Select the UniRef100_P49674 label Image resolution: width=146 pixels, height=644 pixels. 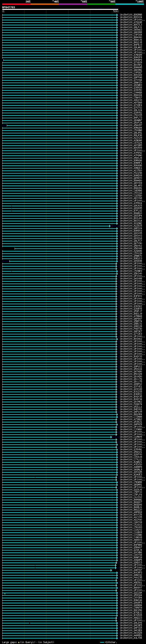click(131, 404)
